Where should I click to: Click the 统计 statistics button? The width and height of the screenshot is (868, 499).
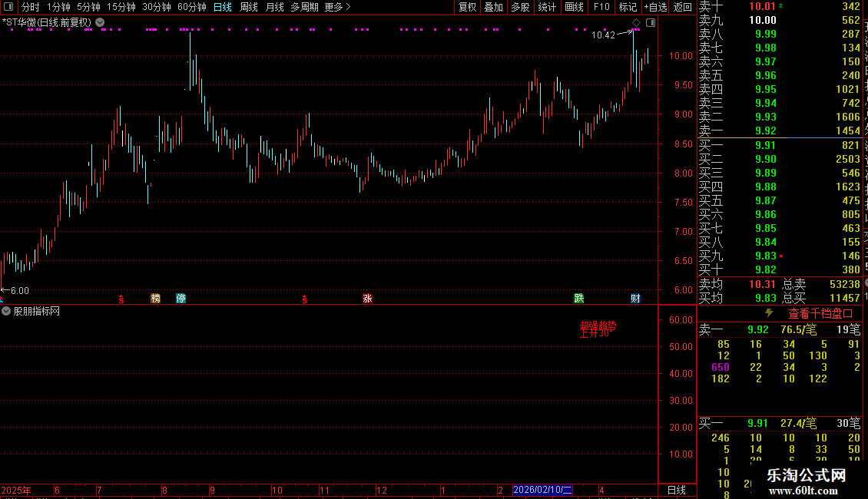(547, 7)
